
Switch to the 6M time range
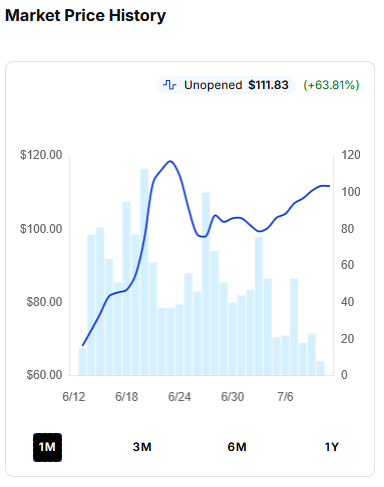[x=237, y=447]
